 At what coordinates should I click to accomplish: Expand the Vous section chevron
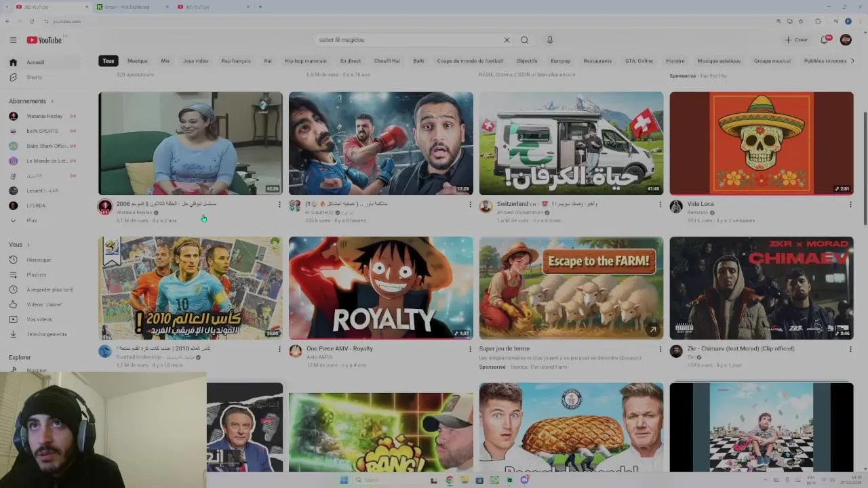[28, 245]
